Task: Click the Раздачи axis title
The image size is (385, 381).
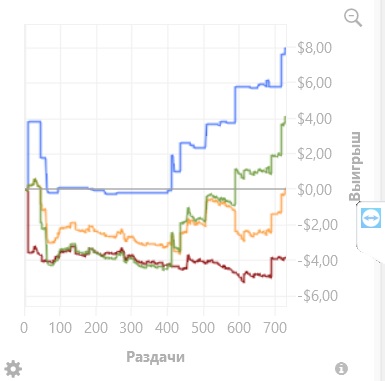Action: 156,357
